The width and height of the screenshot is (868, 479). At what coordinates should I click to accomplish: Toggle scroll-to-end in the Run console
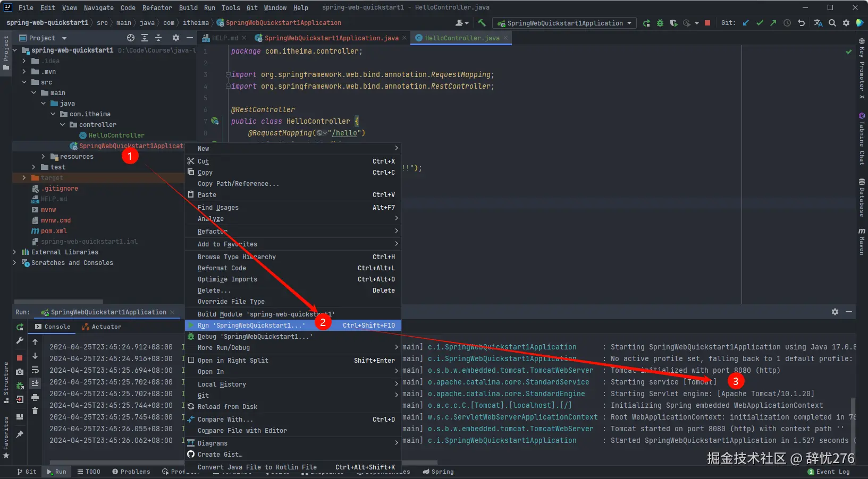[x=35, y=383]
